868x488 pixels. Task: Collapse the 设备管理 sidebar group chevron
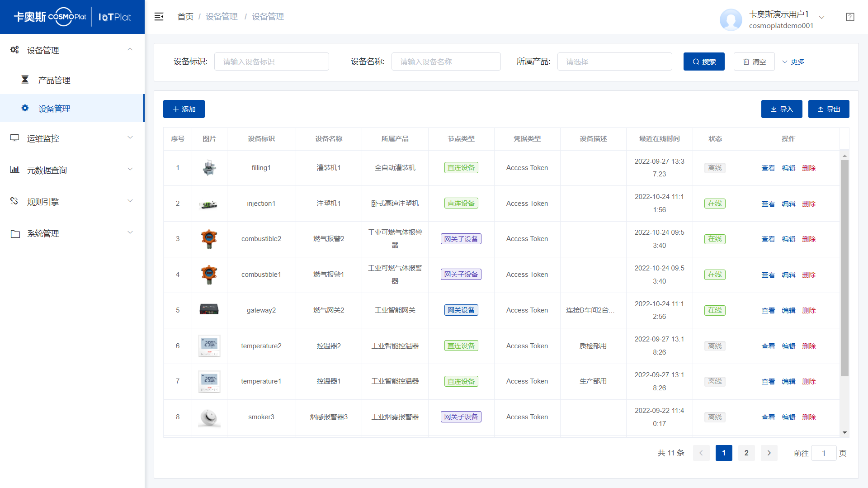click(130, 49)
